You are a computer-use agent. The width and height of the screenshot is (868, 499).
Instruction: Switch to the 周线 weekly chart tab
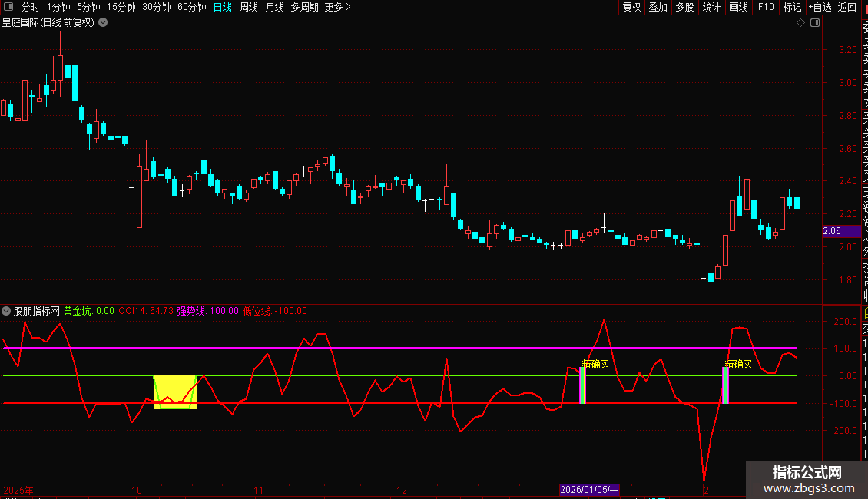[248, 8]
